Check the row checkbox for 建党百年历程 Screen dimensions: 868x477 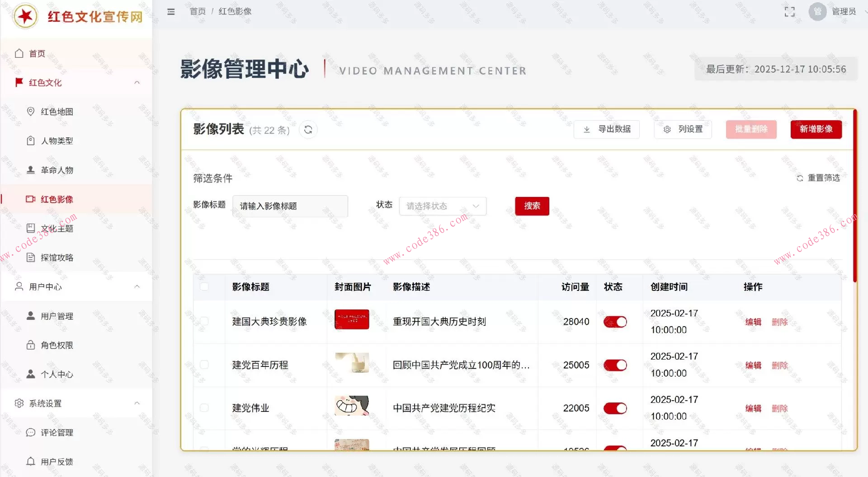(205, 365)
